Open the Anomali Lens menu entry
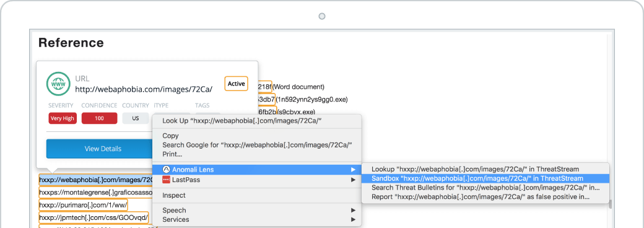The width and height of the screenshot is (644, 228). click(x=257, y=169)
